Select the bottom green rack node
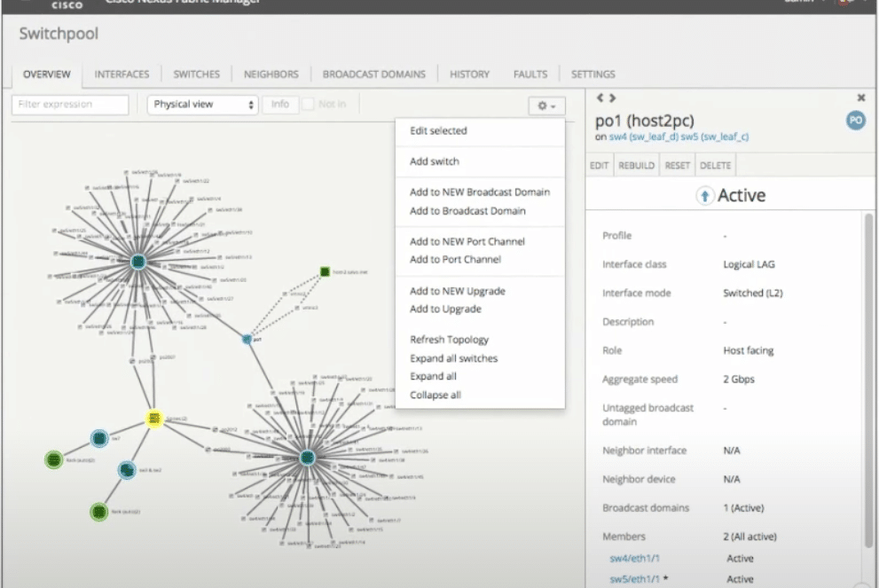The image size is (879, 588). (98, 512)
